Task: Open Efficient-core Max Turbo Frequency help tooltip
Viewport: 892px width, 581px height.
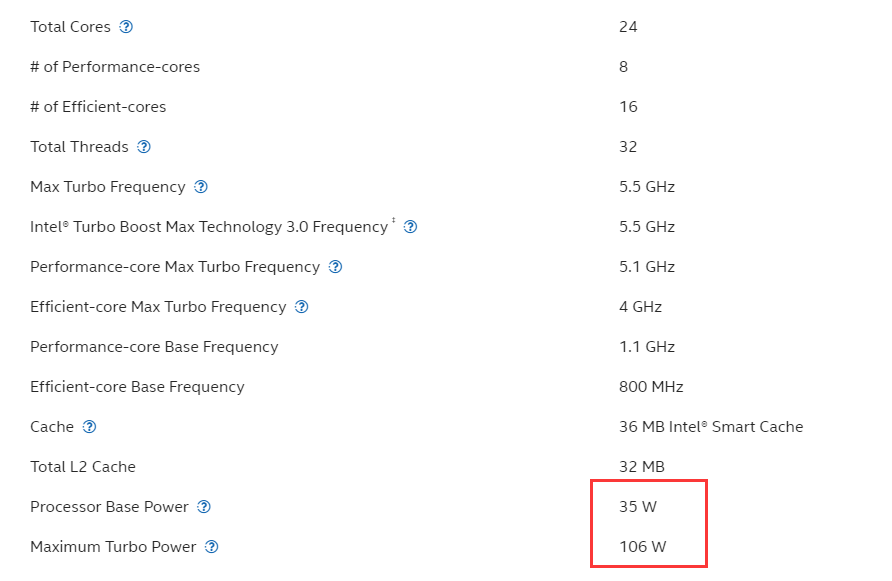Action: 302,307
